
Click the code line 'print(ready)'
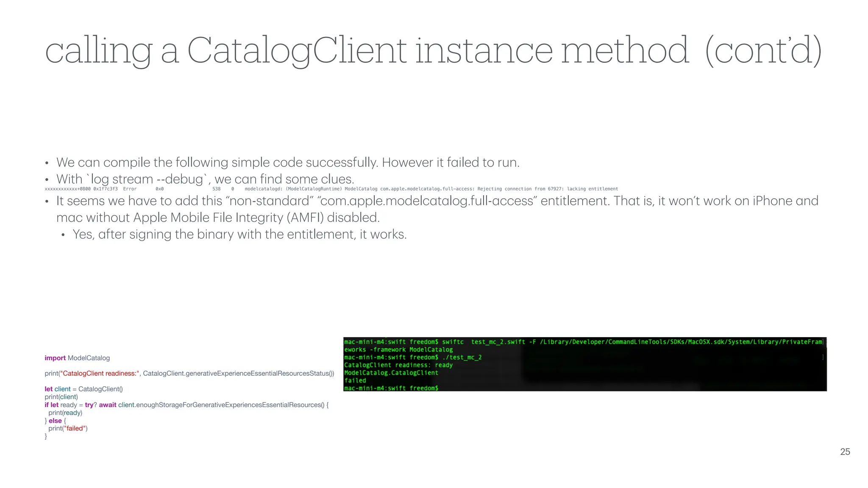coord(65,413)
